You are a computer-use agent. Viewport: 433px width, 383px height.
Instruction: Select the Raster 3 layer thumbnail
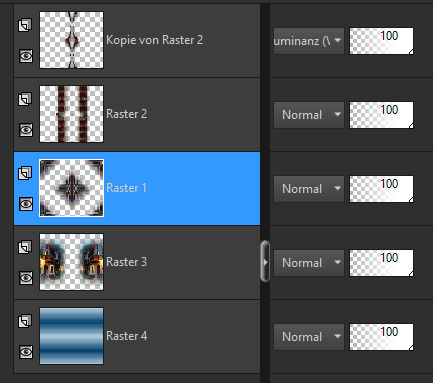71,262
